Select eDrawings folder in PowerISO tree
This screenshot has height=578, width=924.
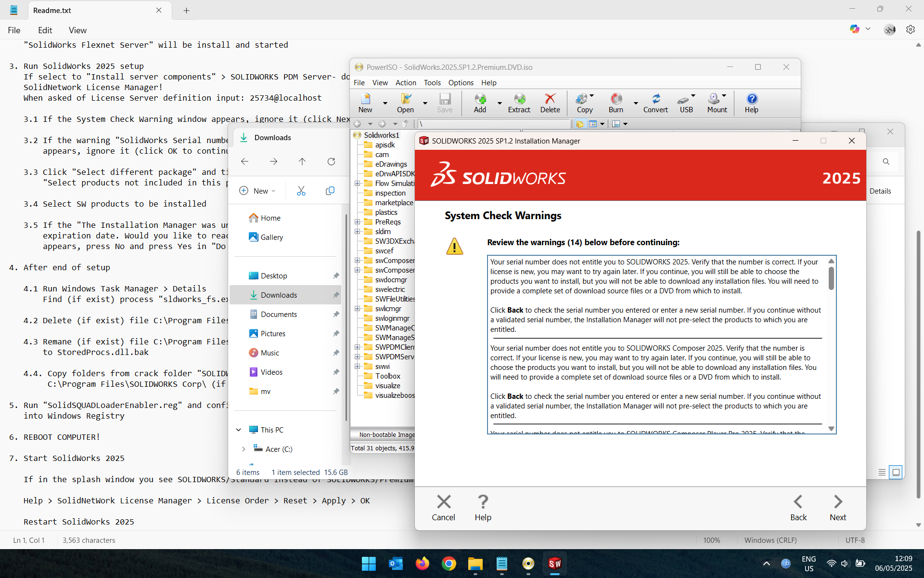pyautogui.click(x=391, y=164)
